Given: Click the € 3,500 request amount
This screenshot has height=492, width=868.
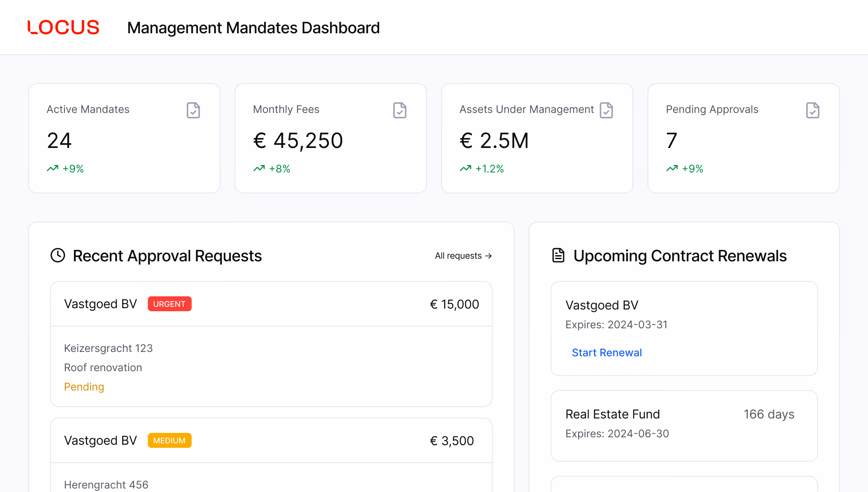Looking at the screenshot, I should click(452, 441).
